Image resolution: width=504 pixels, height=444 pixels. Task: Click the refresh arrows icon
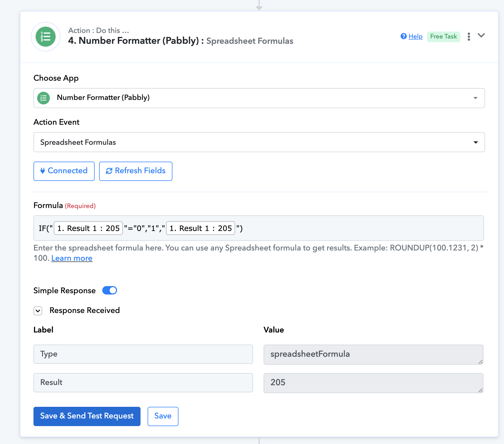point(109,171)
